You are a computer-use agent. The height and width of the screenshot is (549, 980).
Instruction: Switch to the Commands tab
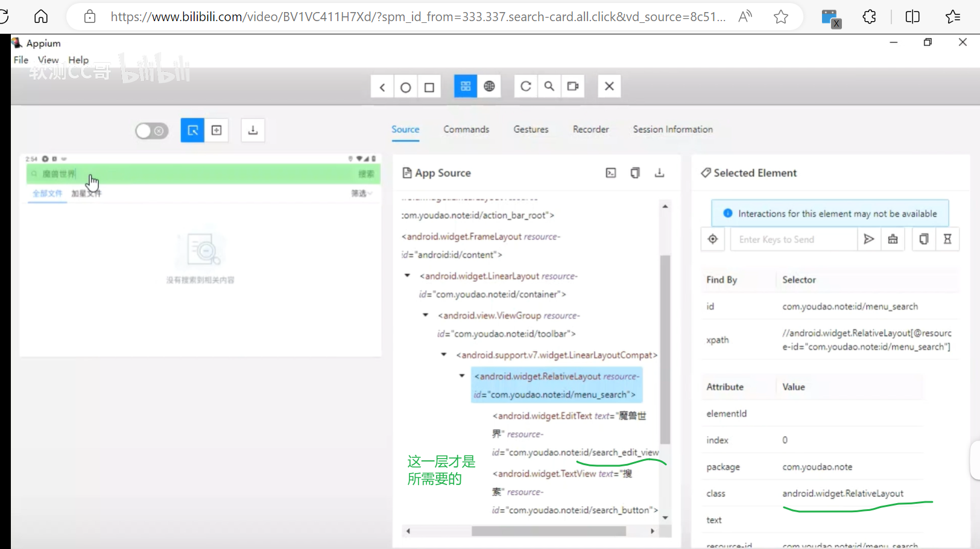click(x=466, y=129)
